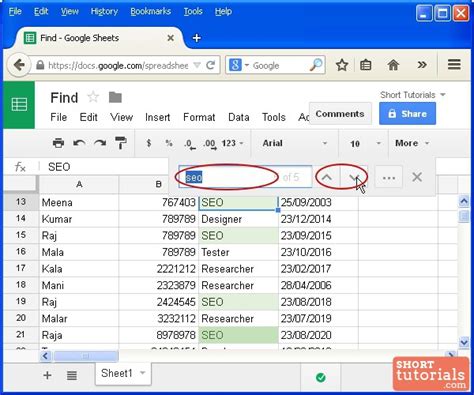474x395 pixels.
Task: Open the Insert menu
Action: click(x=158, y=117)
